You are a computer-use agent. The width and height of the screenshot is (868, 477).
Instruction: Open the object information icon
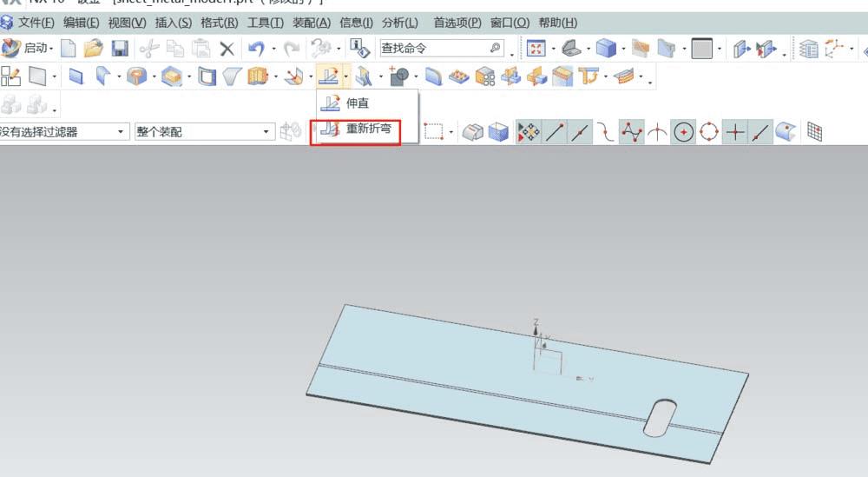(360, 48)
